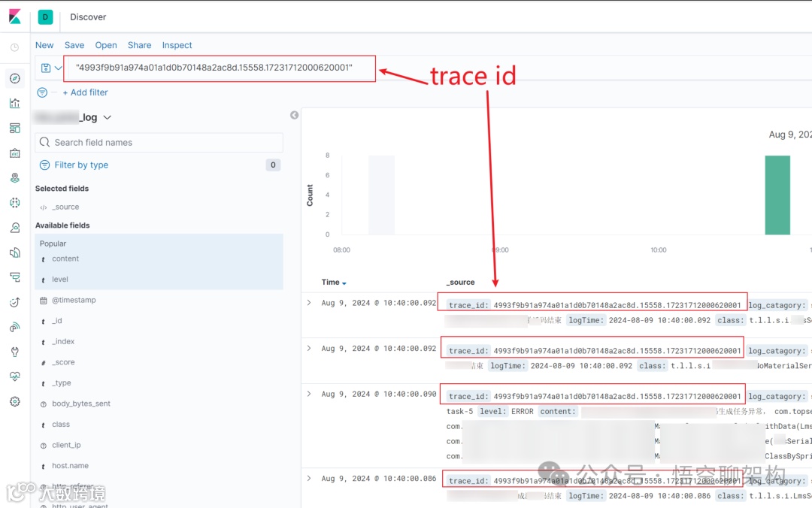Click the _source column header
Screen dimensions: 812x508
coord(460,283)
